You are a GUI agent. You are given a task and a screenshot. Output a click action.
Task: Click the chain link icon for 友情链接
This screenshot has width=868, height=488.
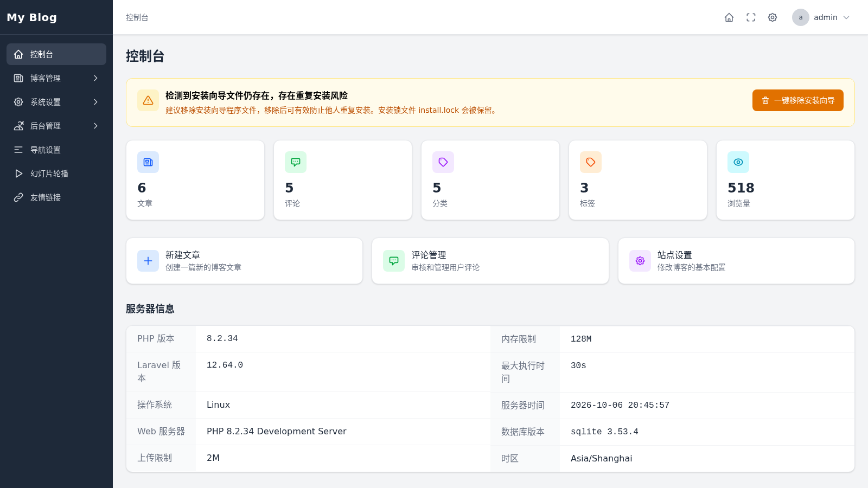[18, 197]
